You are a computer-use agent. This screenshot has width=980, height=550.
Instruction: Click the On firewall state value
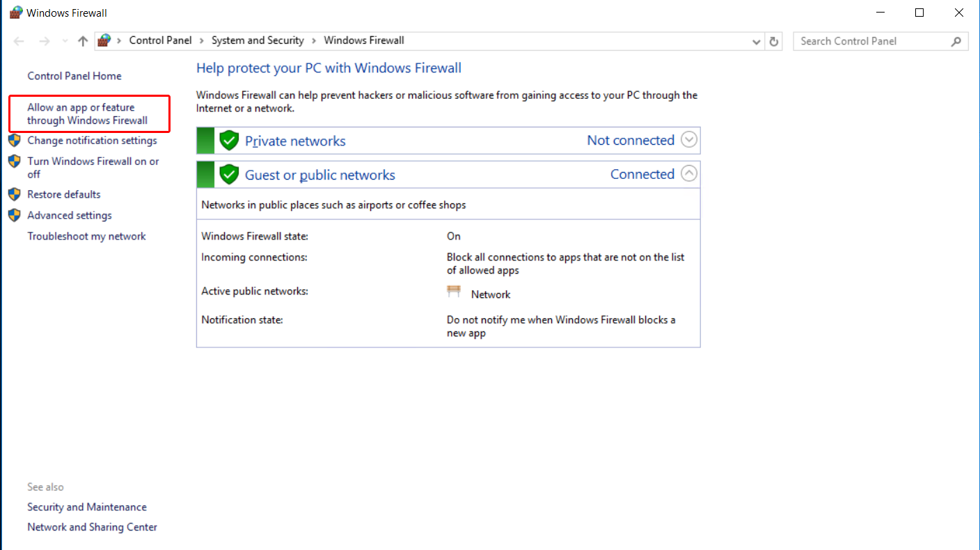click(454, 236)
